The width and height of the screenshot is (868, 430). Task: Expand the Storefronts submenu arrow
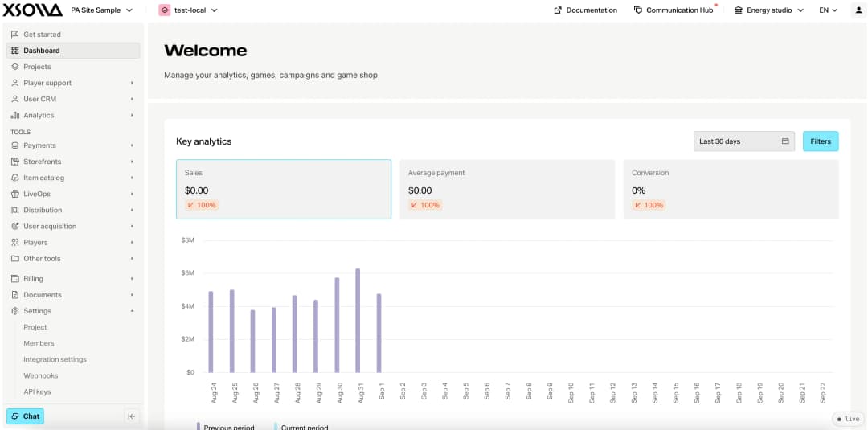(x=133, y=162)
